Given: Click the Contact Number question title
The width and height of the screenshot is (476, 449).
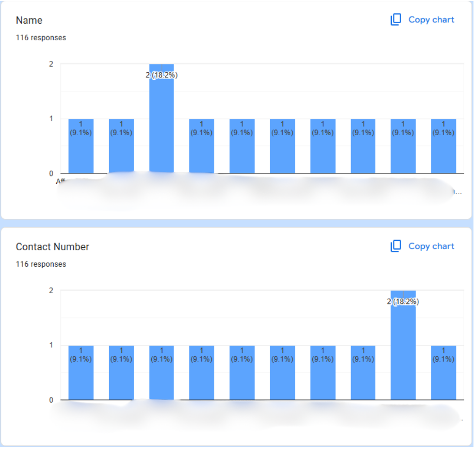Looking at the screenshot, I should (x=52, y=247).
